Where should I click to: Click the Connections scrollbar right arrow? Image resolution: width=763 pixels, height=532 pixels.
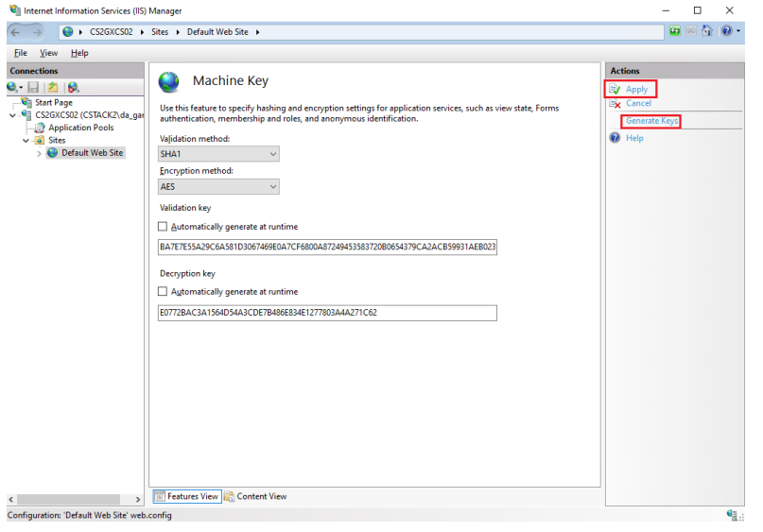coord(138,500)
